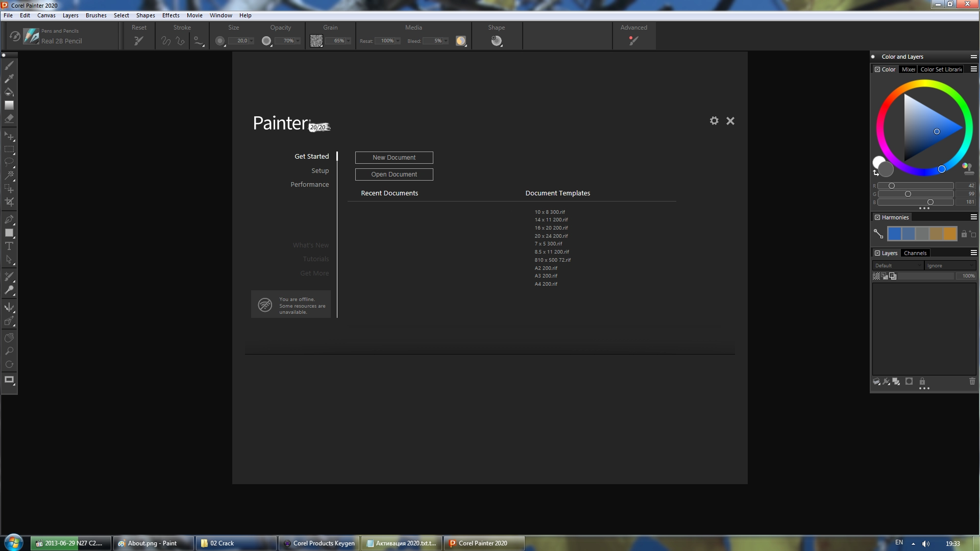Select the Crop tool
The height and width of the screenshot is (551, 980).
click(9, 202)
